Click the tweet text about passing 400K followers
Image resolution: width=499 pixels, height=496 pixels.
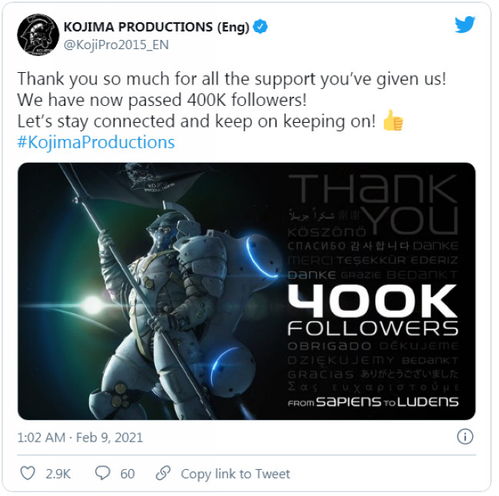(x=162, y=100)
